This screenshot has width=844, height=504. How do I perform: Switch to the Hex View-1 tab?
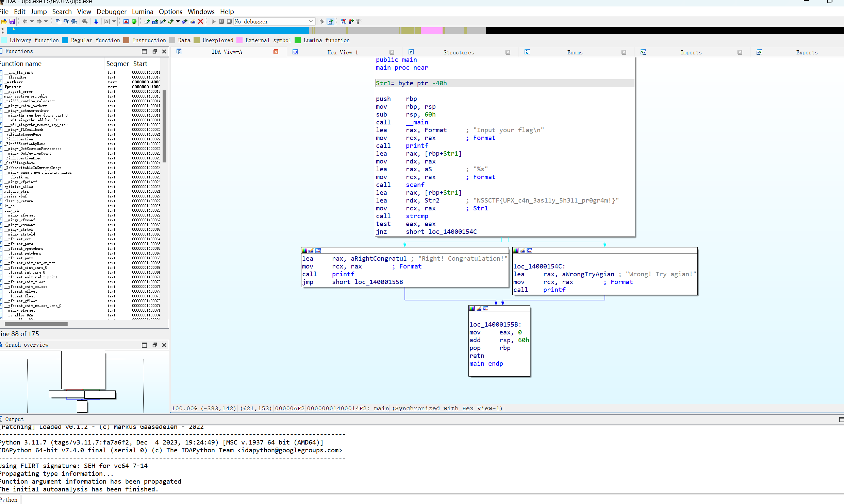coord(342,52)
